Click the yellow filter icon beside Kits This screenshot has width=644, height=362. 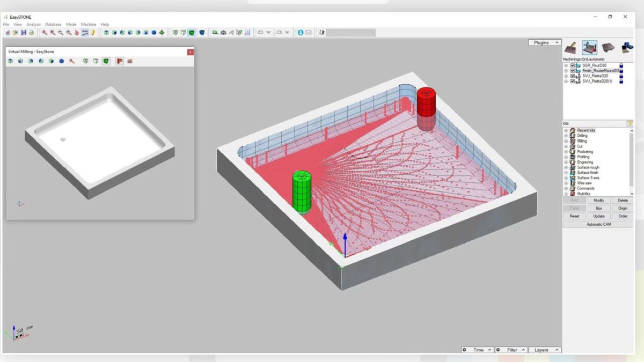click(630, 123)
